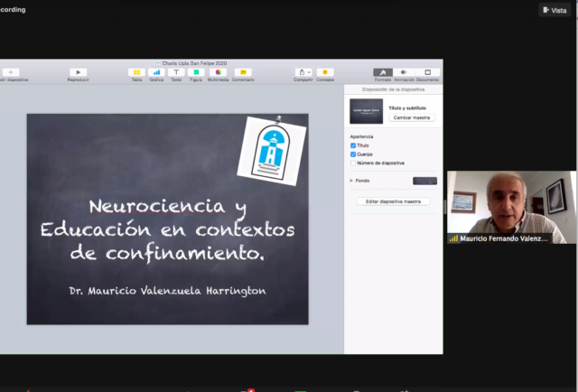
Task: Uncheck the Cuerpo checkbox
Action: [x=353, y=154]
